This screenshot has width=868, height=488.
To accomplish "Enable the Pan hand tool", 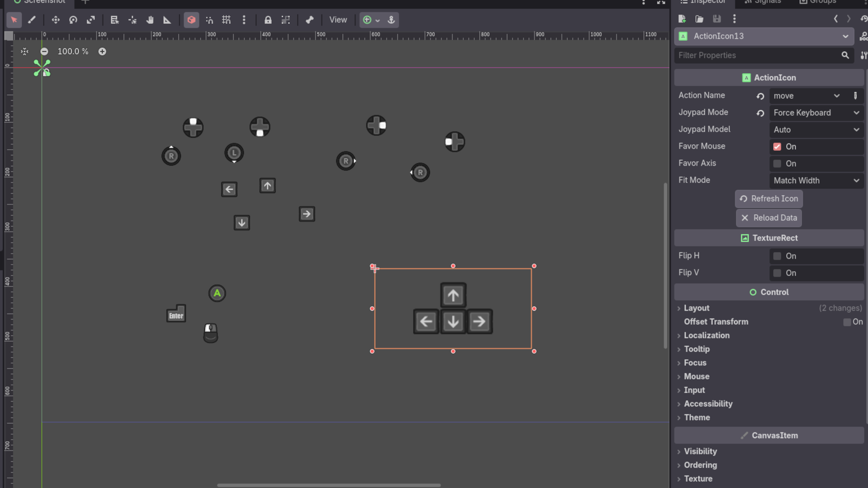I will [x=150, y=20].
